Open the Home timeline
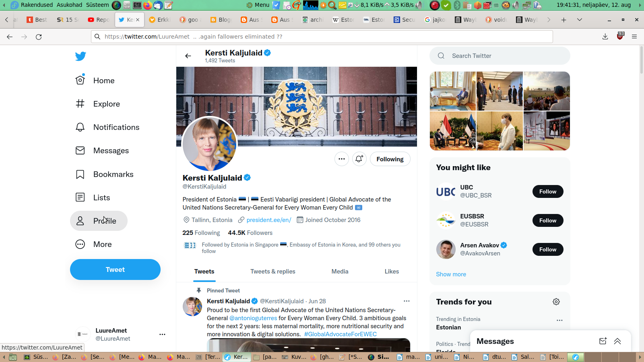Viewport: 644px width, 362px height. tap(95, 80)
